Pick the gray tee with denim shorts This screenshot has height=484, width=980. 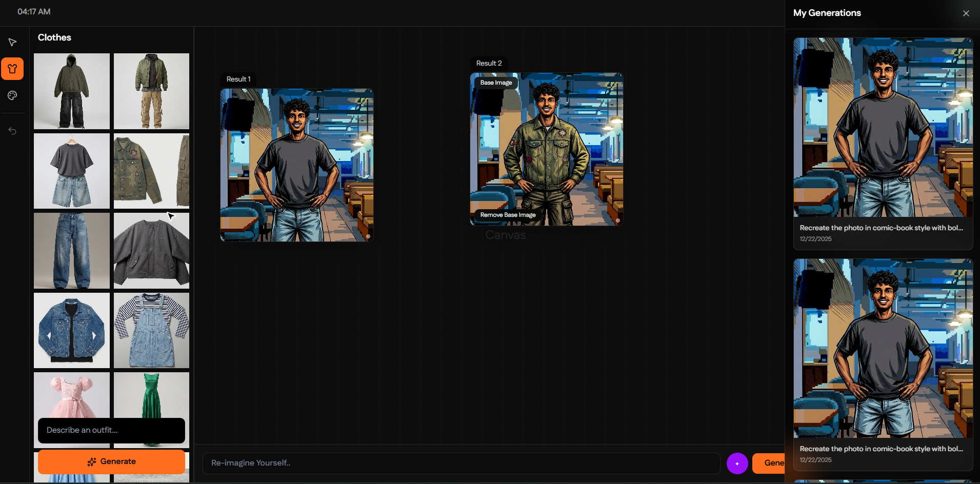[72, 171]
